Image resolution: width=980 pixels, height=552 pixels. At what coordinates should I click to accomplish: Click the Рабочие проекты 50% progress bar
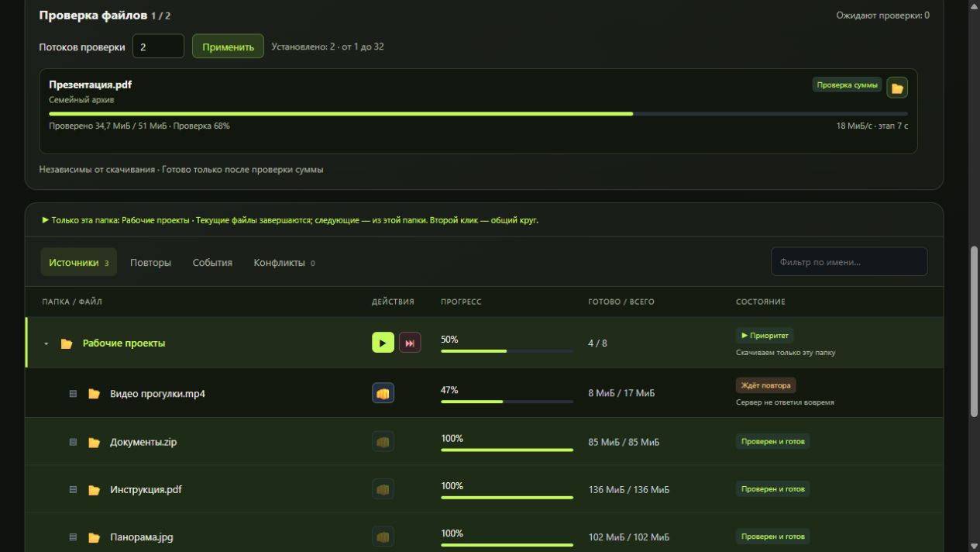[x=507, y=351]
